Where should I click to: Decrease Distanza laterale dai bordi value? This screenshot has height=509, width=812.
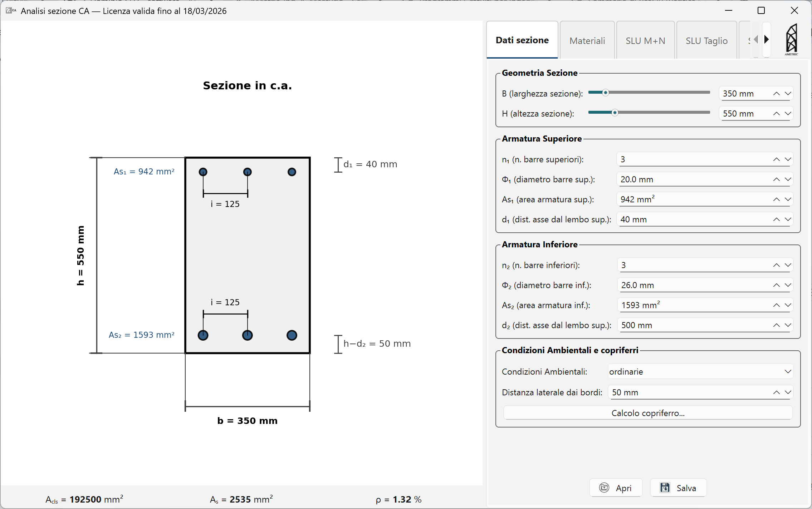pyautogui.click(x=788, y=392)
